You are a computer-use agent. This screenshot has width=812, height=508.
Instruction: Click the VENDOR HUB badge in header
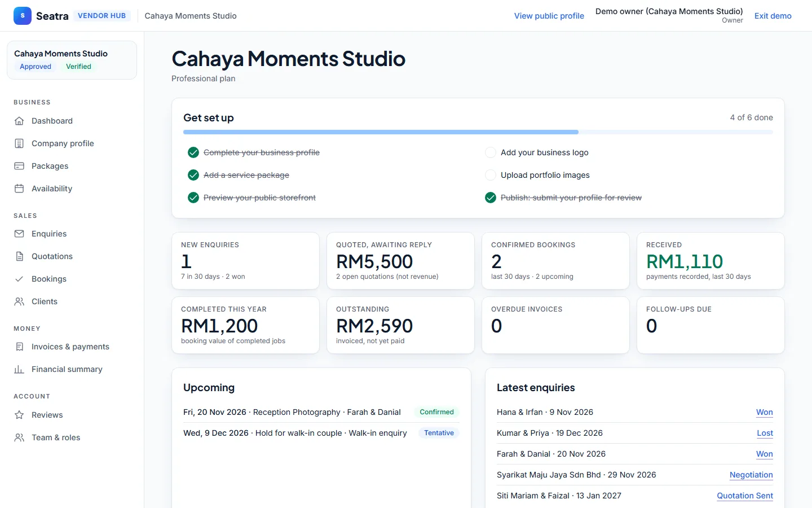101,16
